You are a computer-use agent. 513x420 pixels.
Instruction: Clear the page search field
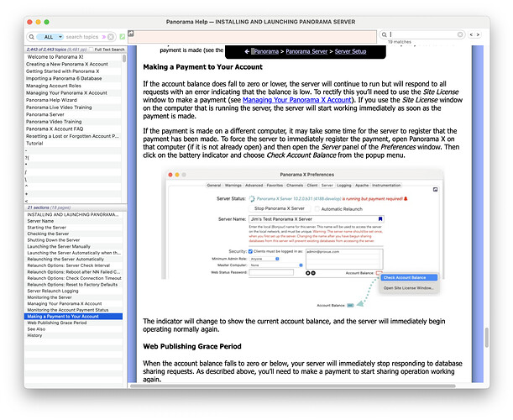click(460, 34)
